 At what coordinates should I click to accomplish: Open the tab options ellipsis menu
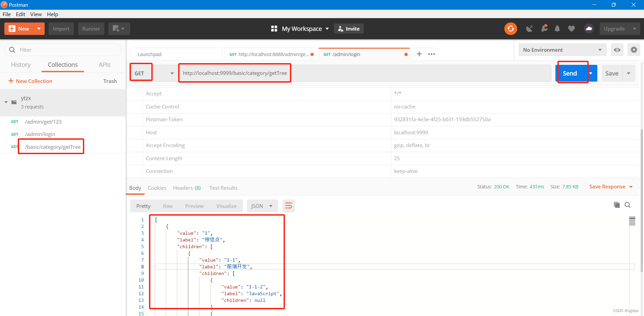(x=432, y=54)
